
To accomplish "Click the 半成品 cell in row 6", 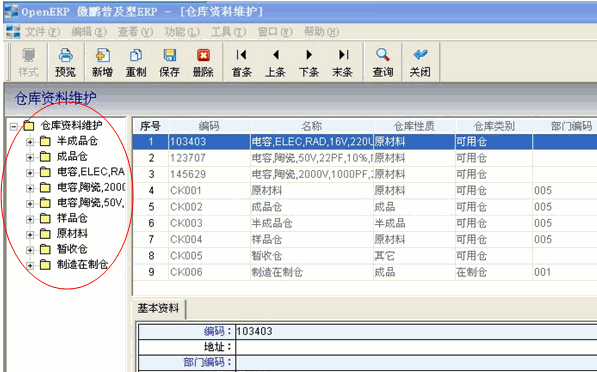I will (x=414, y=223).
